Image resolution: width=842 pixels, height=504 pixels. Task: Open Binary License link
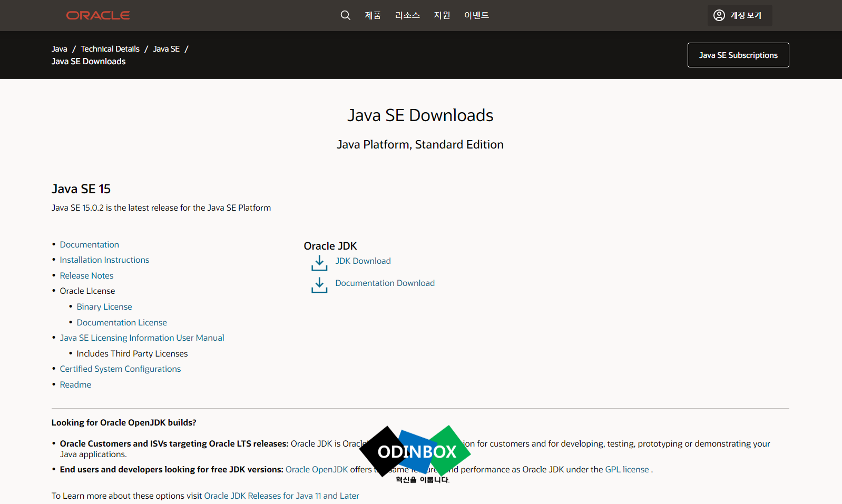(104, 307)
